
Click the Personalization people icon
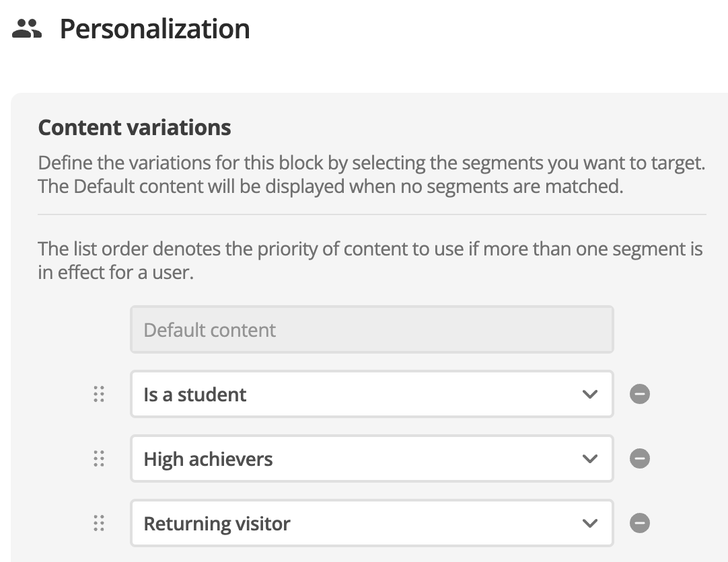[27, 29]
